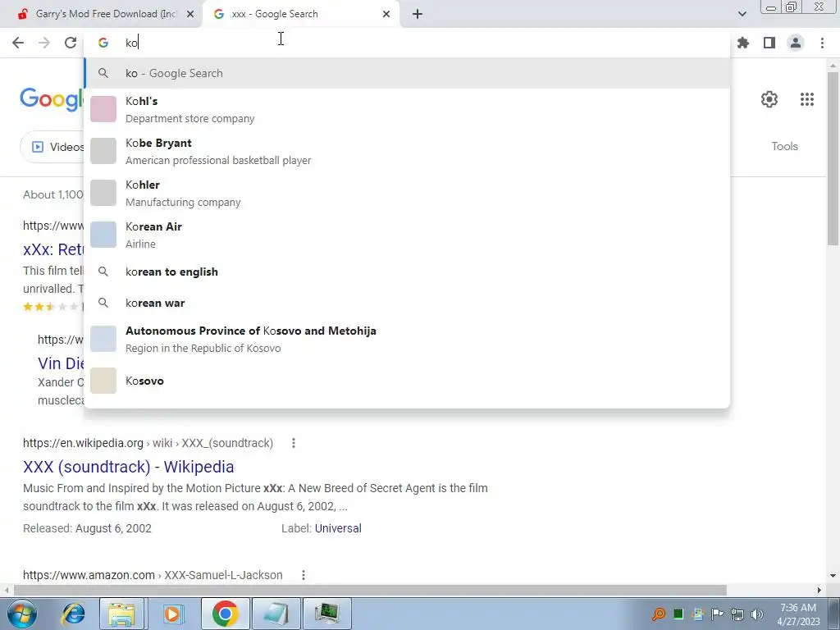Click the scroll right arrow
Screen dimensions: 840x630
click(x=819, y=591)
